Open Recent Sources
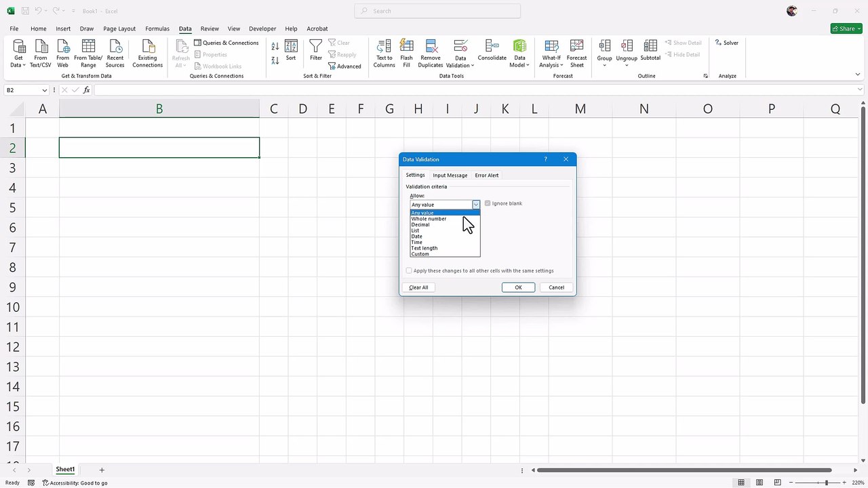 coord(115,53)
